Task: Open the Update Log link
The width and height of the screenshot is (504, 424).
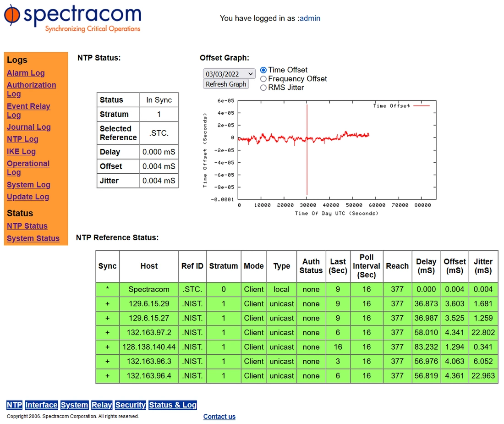Action: click(x=28, y=197)
